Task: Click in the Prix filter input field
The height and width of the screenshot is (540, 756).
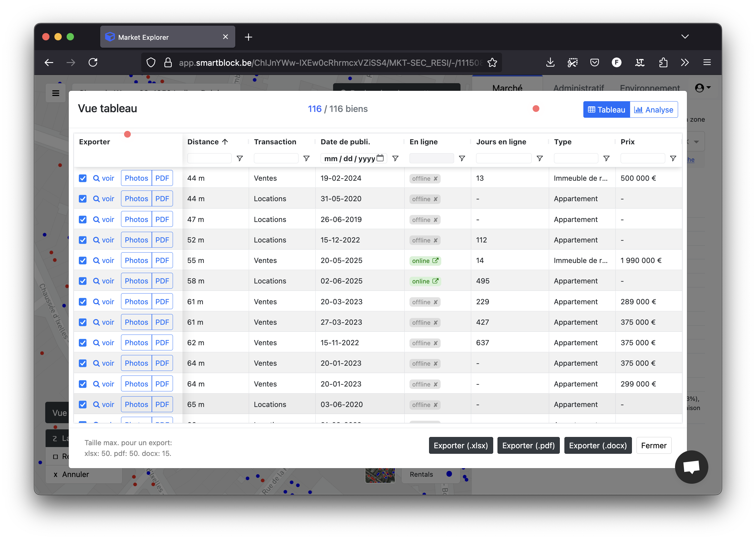Action: [642, 158]
